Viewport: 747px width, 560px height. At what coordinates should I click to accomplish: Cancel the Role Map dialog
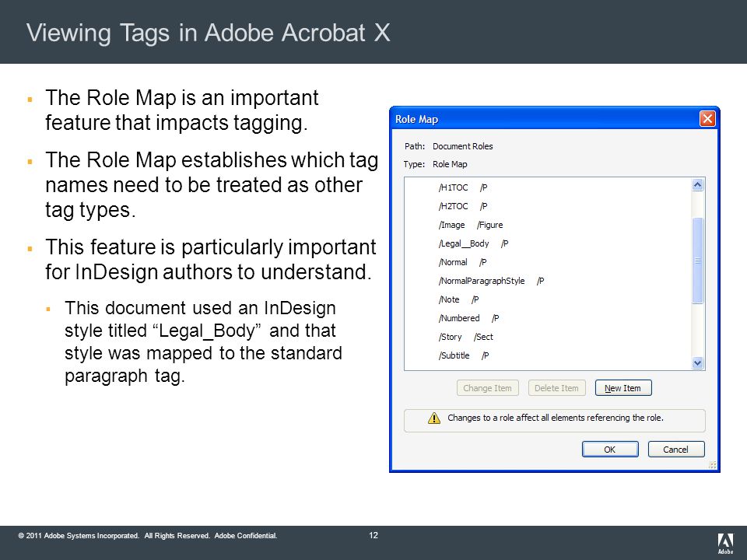pyautogui.click(x=676, y=449)
